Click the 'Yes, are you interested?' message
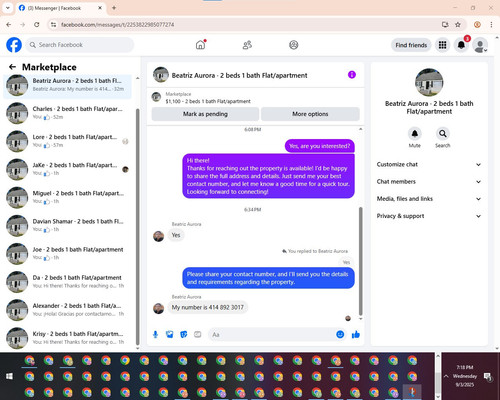Screen dimensions: 500x400 [319, 146]
